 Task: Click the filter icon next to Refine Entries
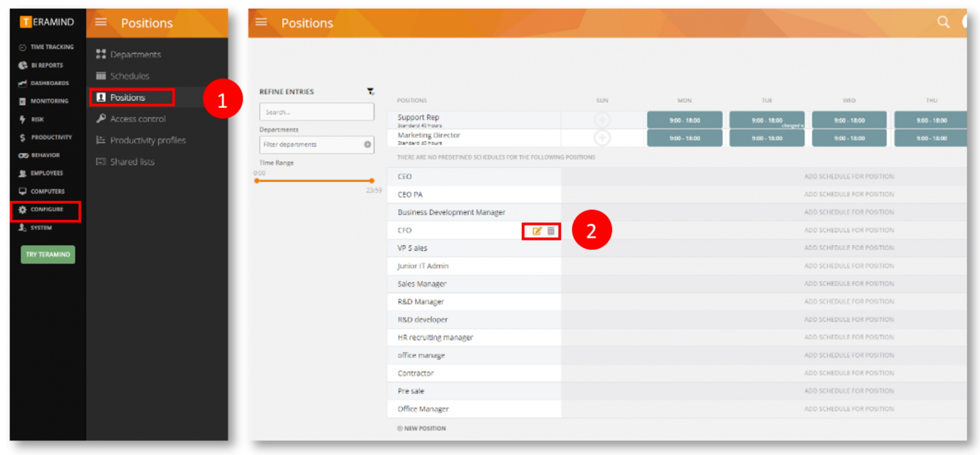pos(371,91)
